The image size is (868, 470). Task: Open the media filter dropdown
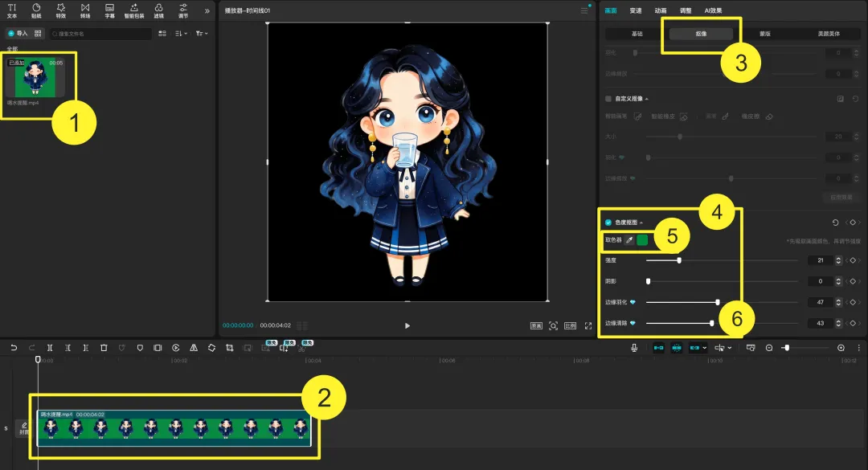click(202, 34)
